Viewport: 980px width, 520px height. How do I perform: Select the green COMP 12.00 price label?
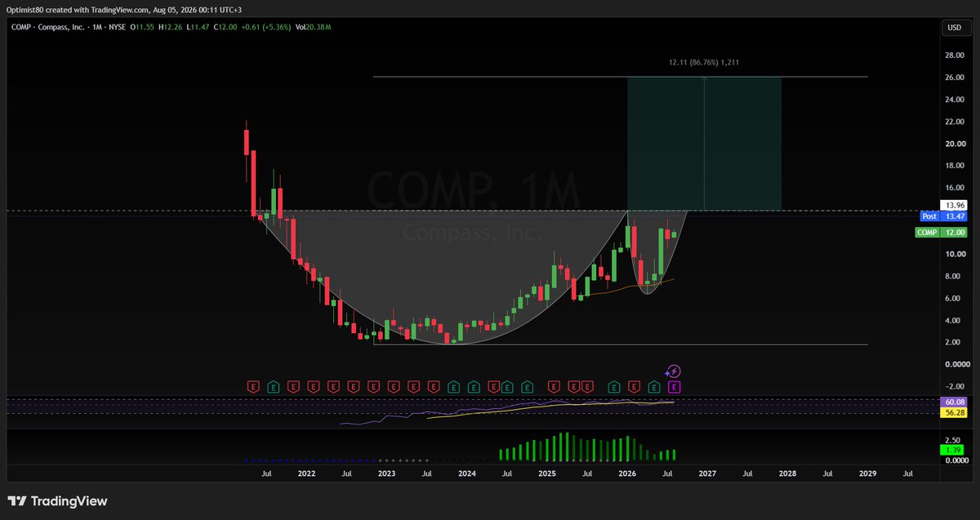coord(941,233)
